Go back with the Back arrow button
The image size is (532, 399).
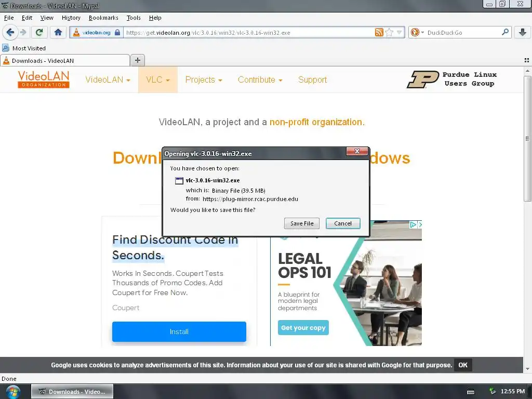pos(10,33)
